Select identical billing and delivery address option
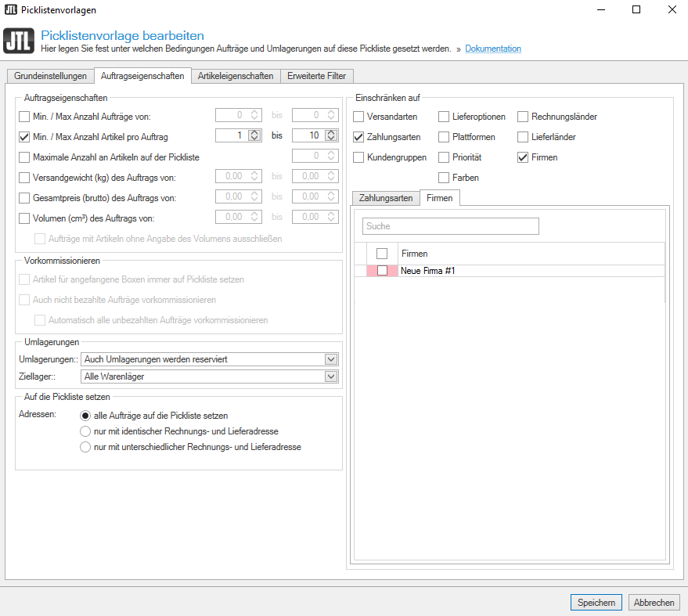 coord(86,431)
